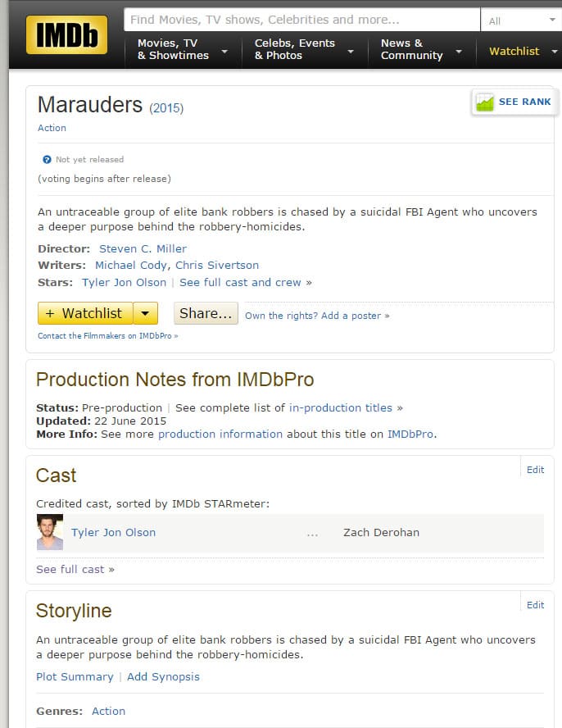
Task: Open the Plot Summary link
Action: tap(75, 677)
